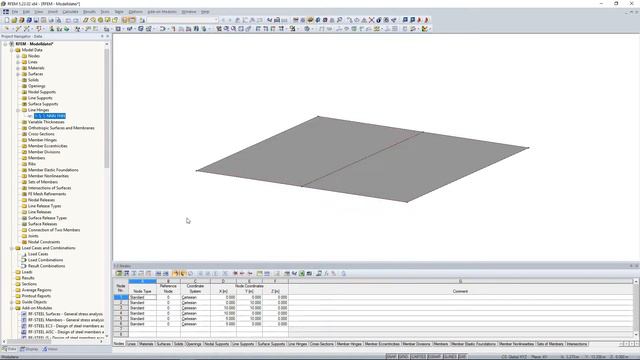Select the Surface Supports tree item

(x=43, y=104)
